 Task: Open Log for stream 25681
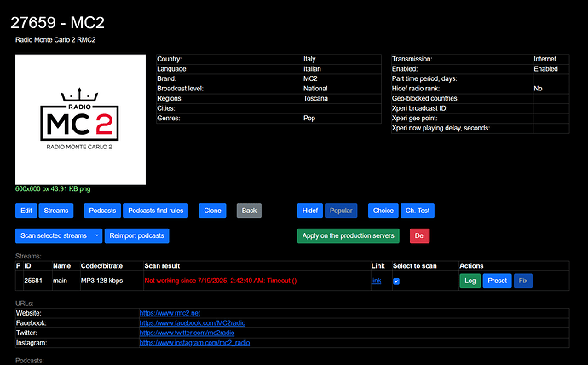(x=470, y=281)
